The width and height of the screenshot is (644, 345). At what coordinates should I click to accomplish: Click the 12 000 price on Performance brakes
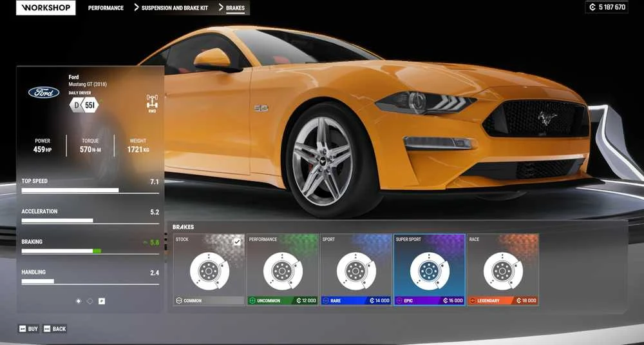pyautogui.click(x=307, y=301)
